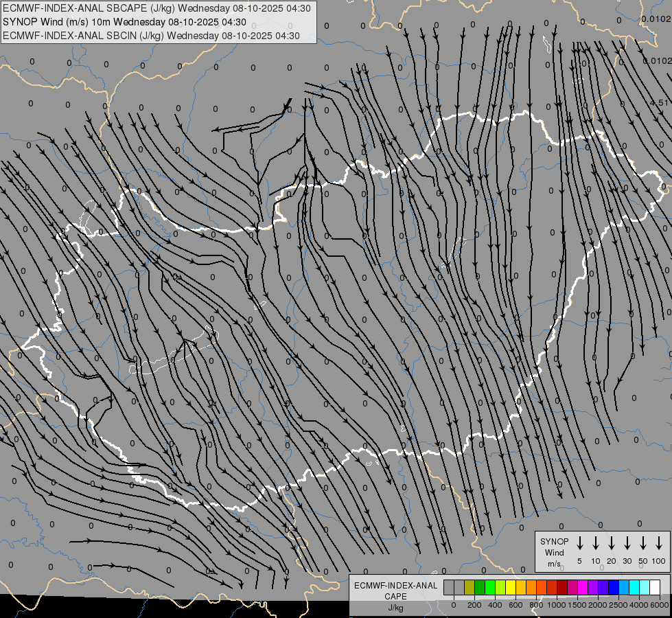Click the wind arrow above the 100 m/s label

click(659, 543)
